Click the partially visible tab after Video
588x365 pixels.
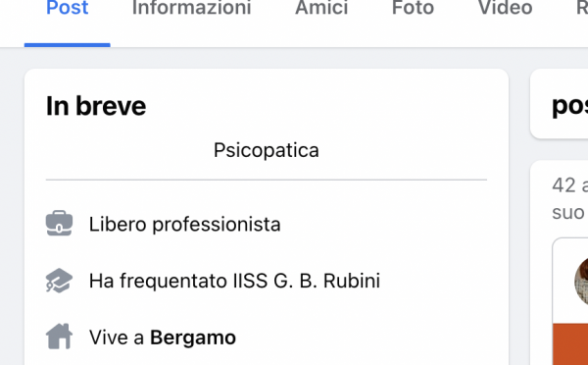pyautogui.click(x=582, y=8)
